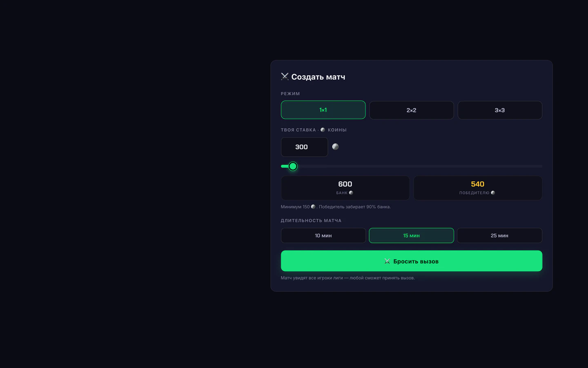Select the 3×3 match mode

[500, 110]
